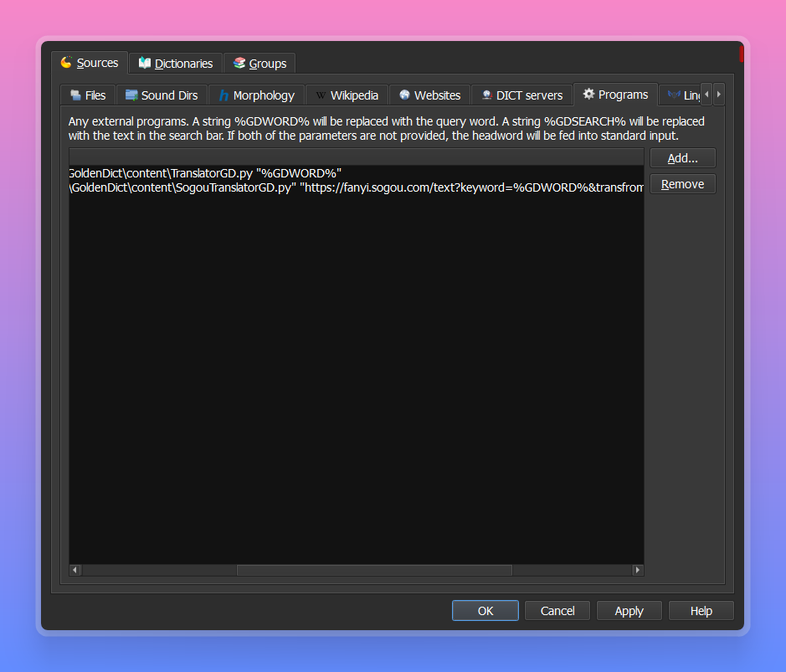Open the Morphology sub-tab

(x=256, y=95)
